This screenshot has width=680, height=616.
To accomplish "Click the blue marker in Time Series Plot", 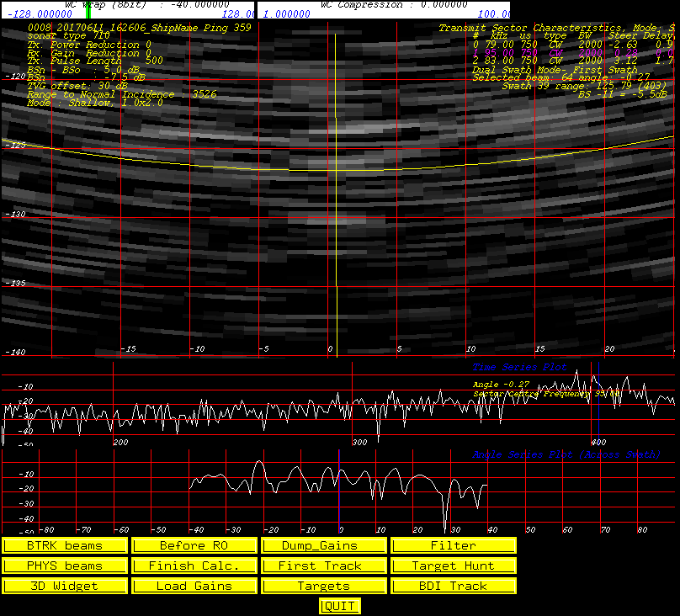I will click(598, 401).
